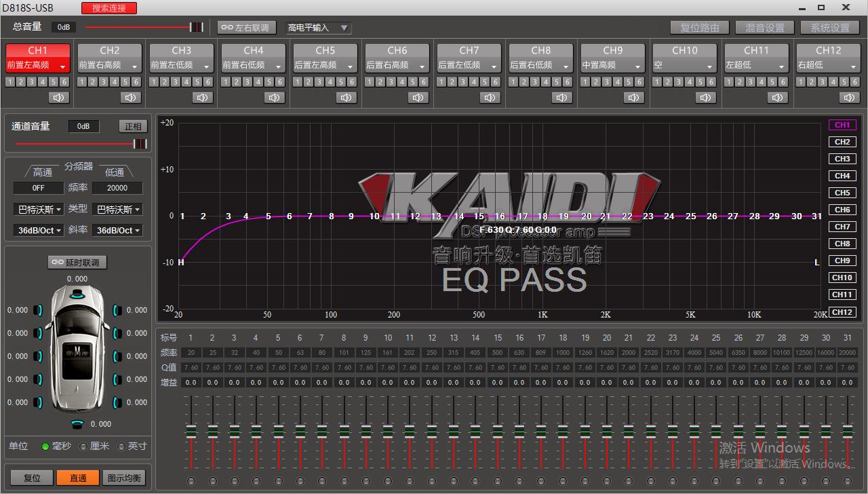Toggle input 3 under CH2
868x494 pixels.
[x=104, y=82]
